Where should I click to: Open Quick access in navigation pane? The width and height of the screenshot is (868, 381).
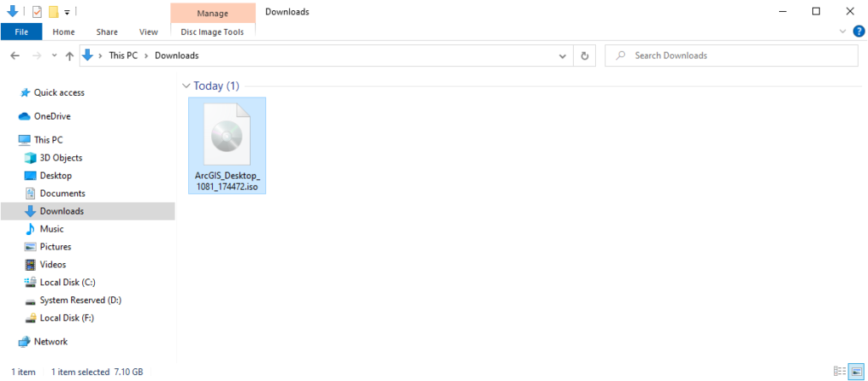pos(59,92)
